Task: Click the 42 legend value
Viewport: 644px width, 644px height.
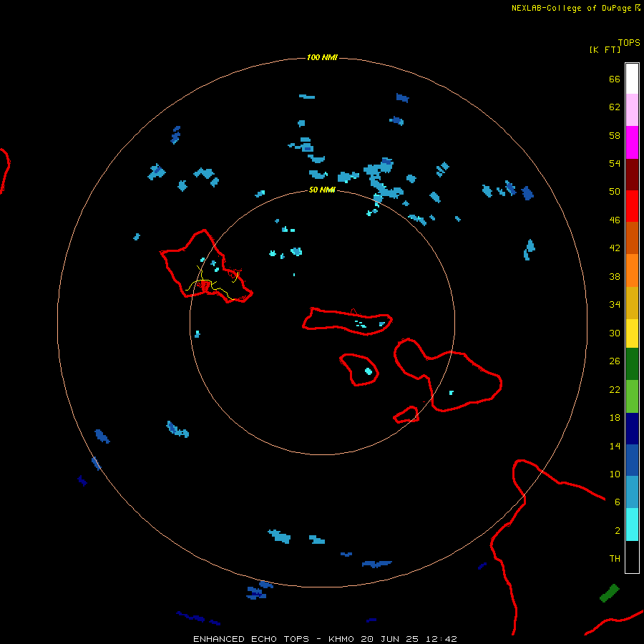Action: [615, 248]
